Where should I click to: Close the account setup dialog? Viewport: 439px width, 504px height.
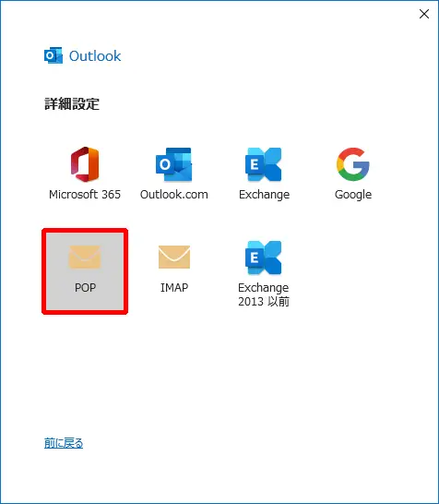(x=424, y=14)
